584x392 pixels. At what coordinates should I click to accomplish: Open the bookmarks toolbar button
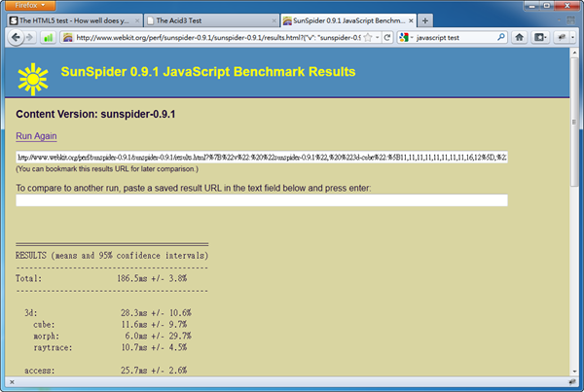click(540, 37)
